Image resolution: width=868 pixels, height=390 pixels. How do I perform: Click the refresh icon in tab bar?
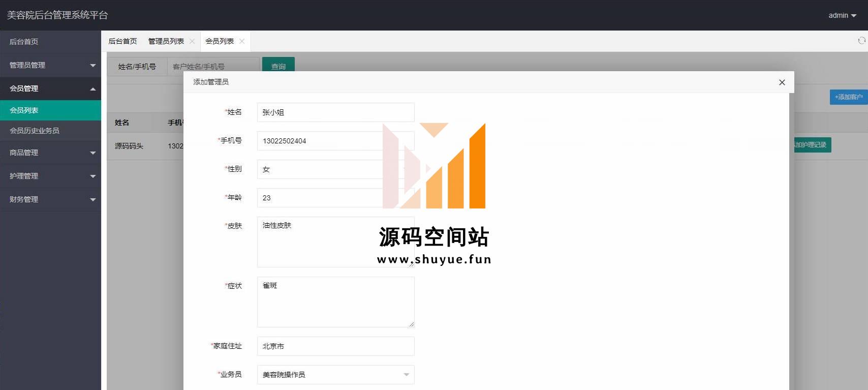[861, 41]
